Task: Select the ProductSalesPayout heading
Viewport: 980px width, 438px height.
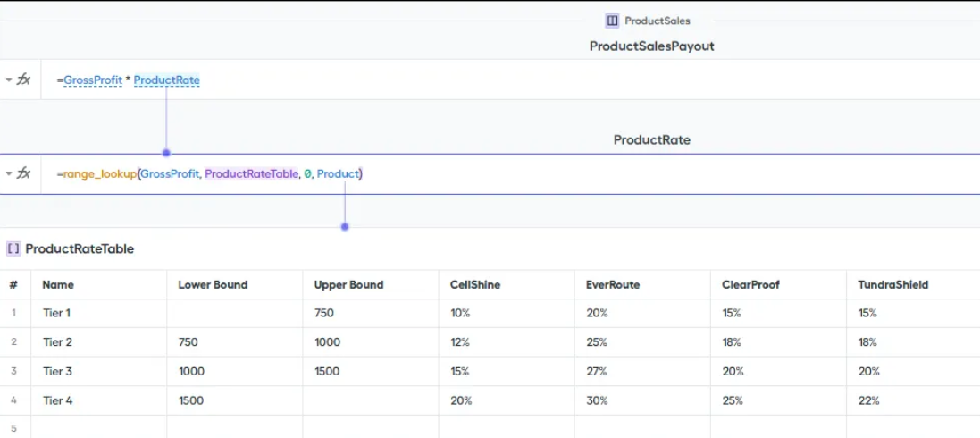Action: pos(652,46)
